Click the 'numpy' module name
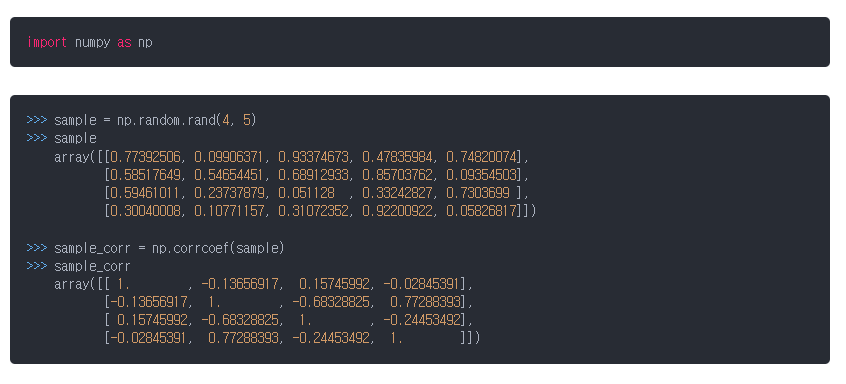This screenshot has height=384, width=846. tap(92, 43)
